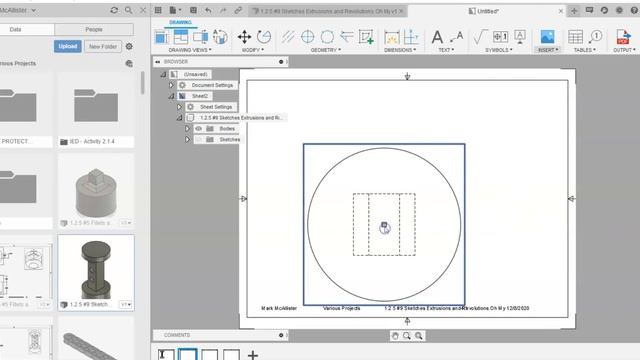This screenshot has width=640, height=360.
Task: Click the Rotate tool in Modify
Action: (x=264, y=37)
